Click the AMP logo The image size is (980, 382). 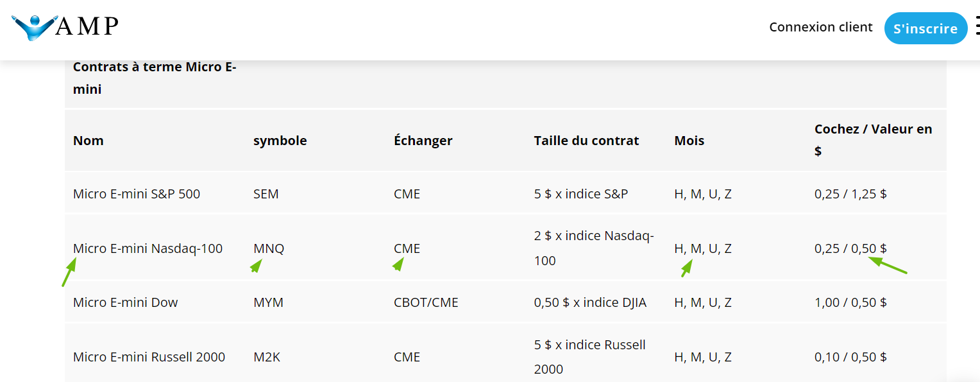tap(65, 26)
